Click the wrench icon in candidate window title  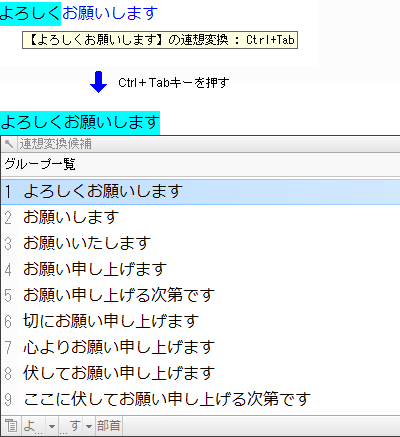(x=9, y=144)
